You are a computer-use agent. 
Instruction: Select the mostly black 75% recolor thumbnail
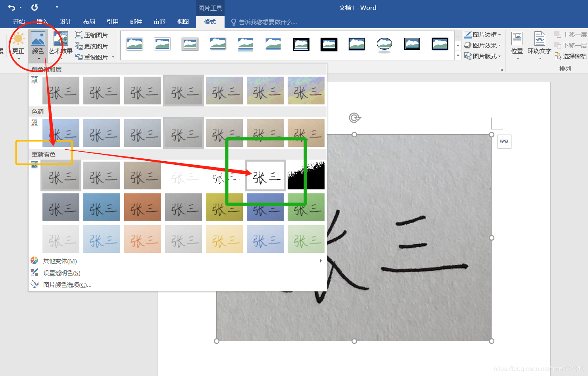coord(306,175)
